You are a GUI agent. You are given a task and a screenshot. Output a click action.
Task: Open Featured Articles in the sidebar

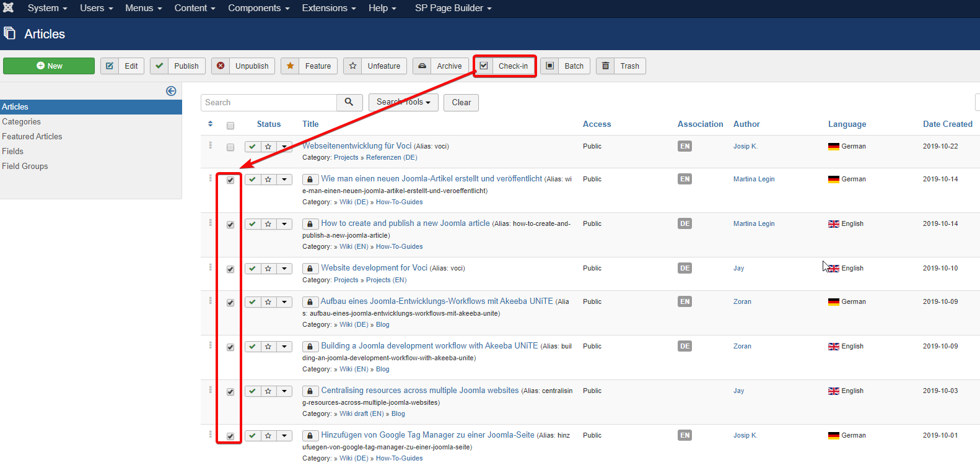coord(32,136)
